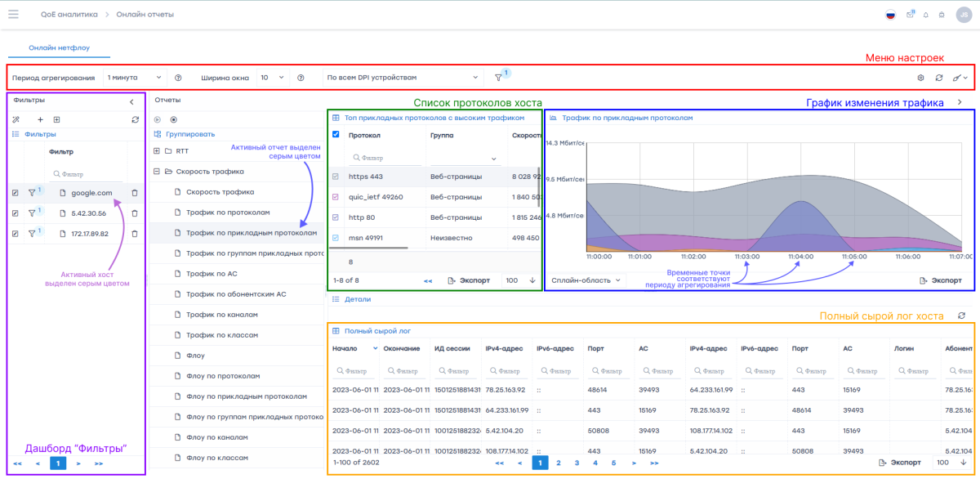The image size is (980, 479).
Task: Switch to the Онлайн нетфлоу tab
Action: pyautogui.click(x=59, y=48)
